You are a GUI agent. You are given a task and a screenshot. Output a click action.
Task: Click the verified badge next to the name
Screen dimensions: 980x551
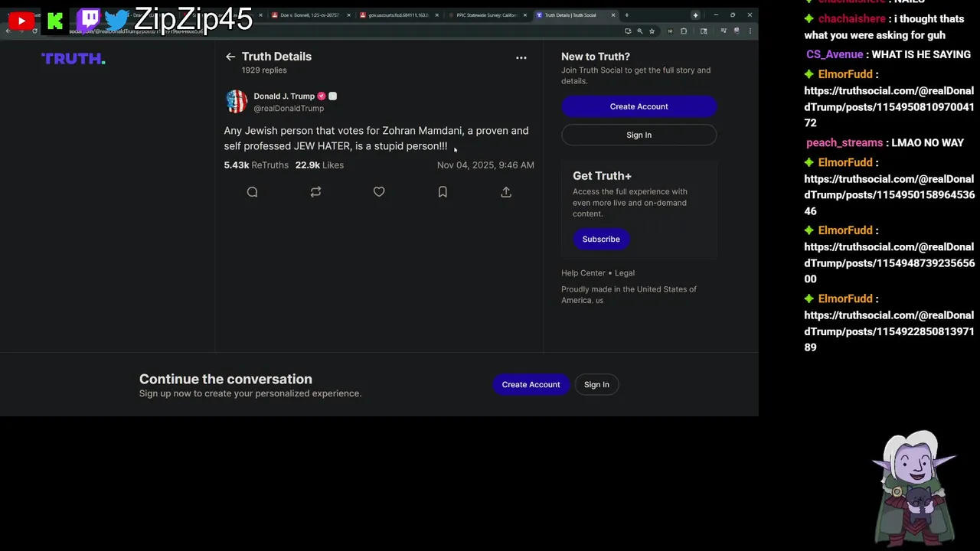322,96
